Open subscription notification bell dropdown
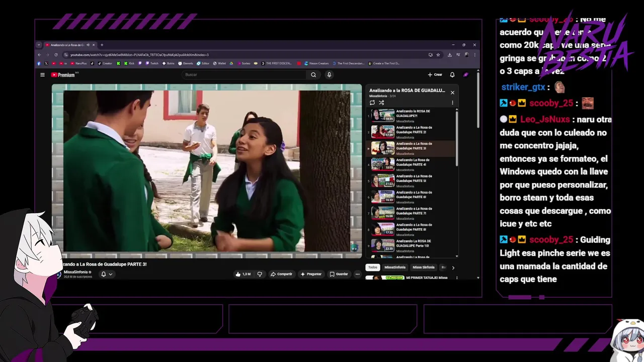Screen dimensions: 644x362 pos(107,274)
